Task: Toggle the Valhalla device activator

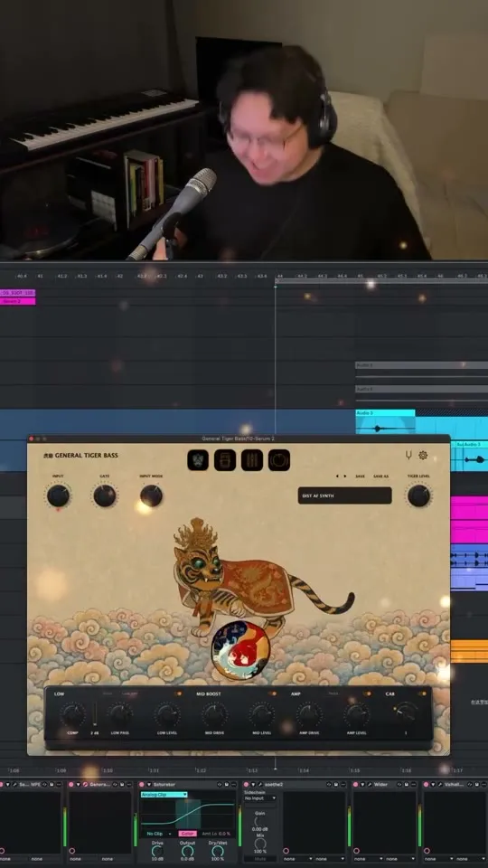Action: (426, 785)
